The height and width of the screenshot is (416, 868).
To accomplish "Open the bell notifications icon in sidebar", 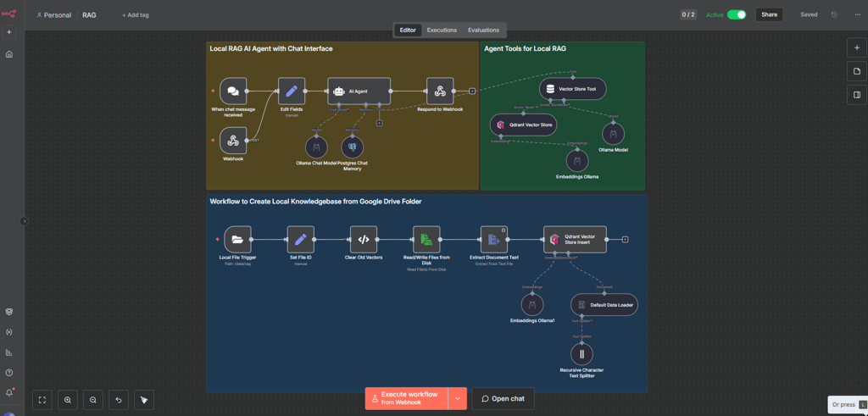I will tap(8, 392).
